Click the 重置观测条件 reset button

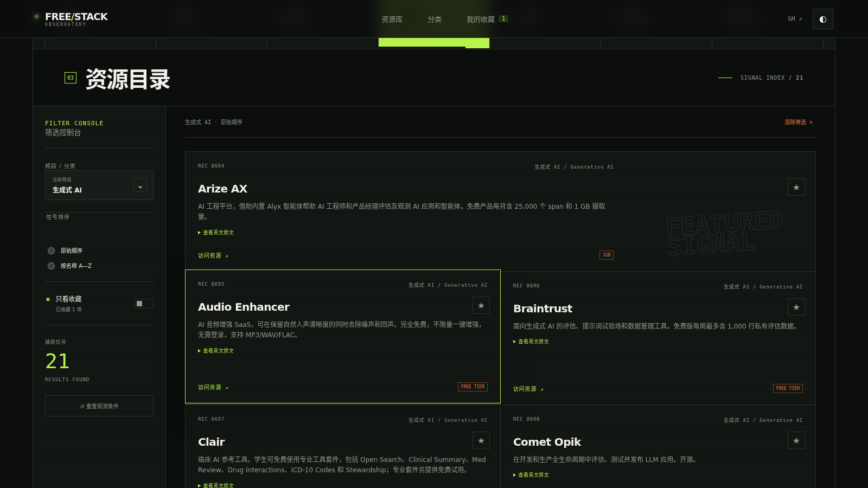point(99,406)
